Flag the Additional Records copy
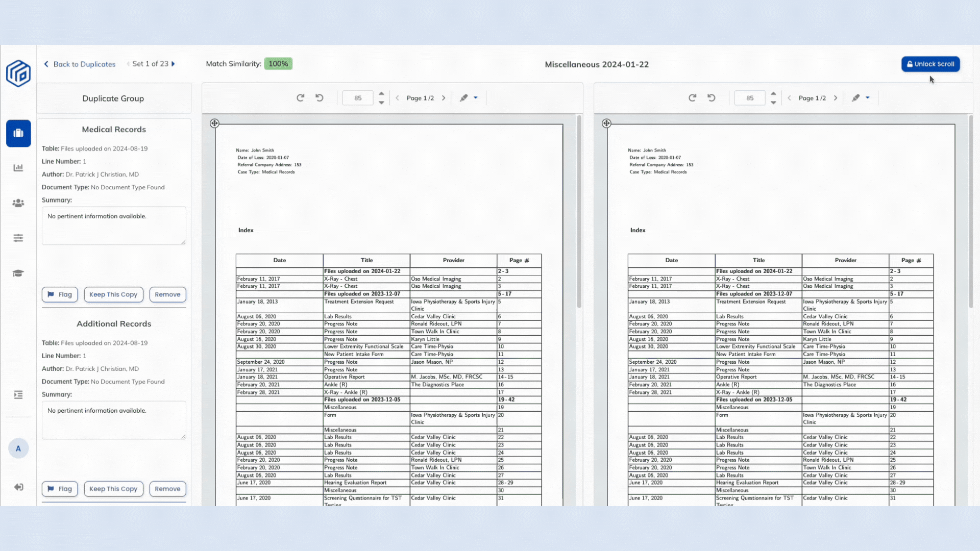Screen dimensions: 980x551 (x=60, y=489)
